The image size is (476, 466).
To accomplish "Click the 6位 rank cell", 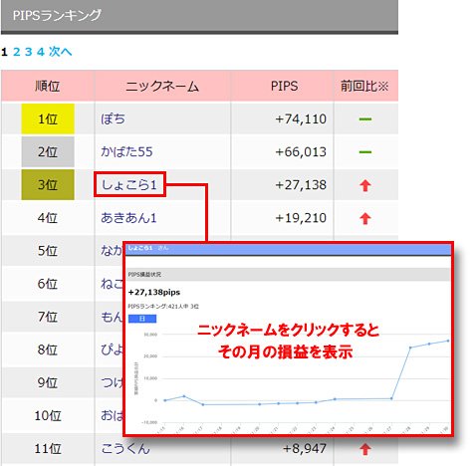I will (48, 284).
